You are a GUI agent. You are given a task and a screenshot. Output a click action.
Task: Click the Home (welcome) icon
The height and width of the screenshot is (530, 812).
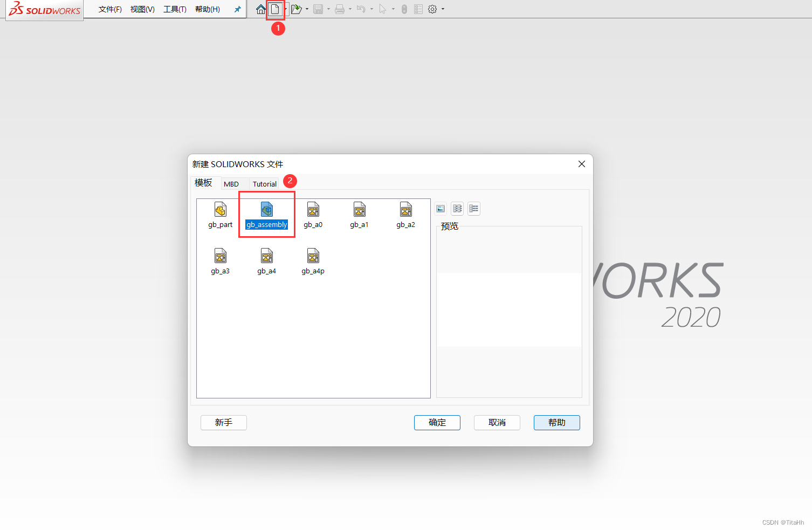[261, 9]
